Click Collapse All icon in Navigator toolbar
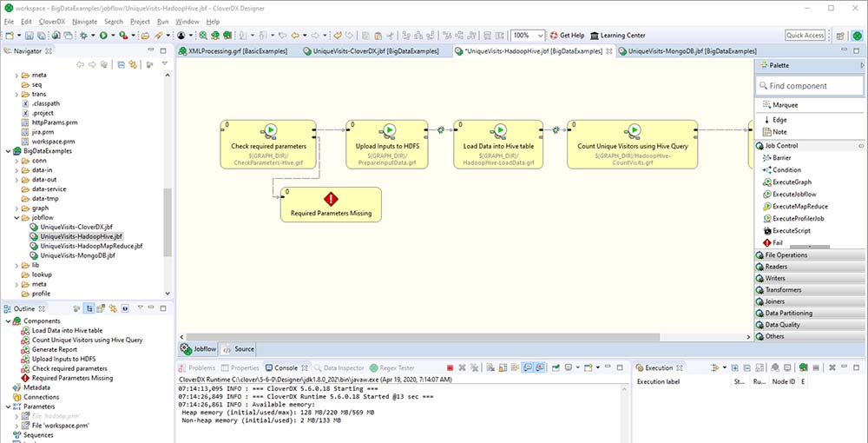This screenshot has height=443, width=868. point(122,64)
